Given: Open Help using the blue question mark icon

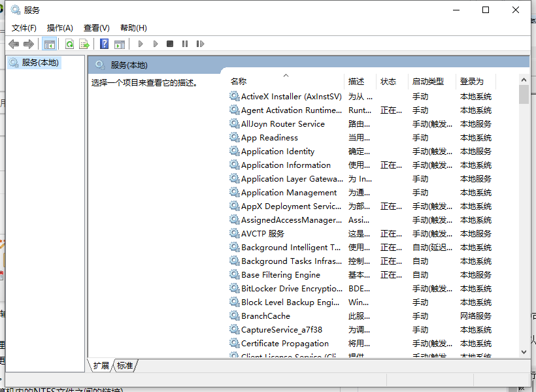Looking at the screenshot, I should [105, 43].
